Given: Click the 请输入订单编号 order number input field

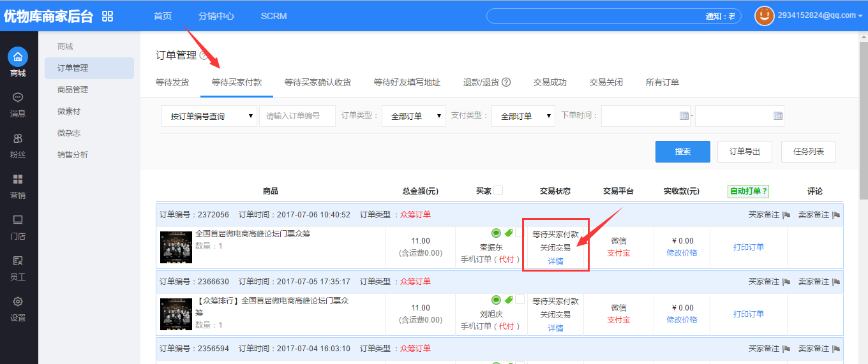Looking at the screenshot, I should [297, 116].
